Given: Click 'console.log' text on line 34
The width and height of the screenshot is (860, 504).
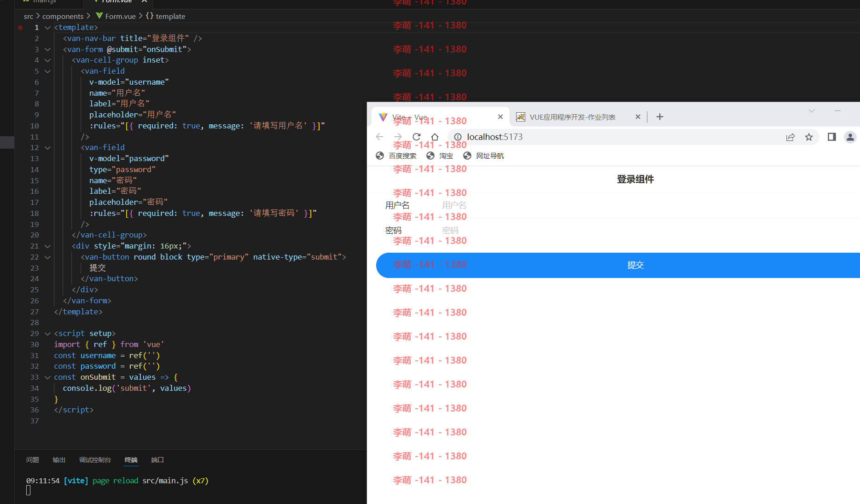Looking at the screenshot, I should pos(87,388).
